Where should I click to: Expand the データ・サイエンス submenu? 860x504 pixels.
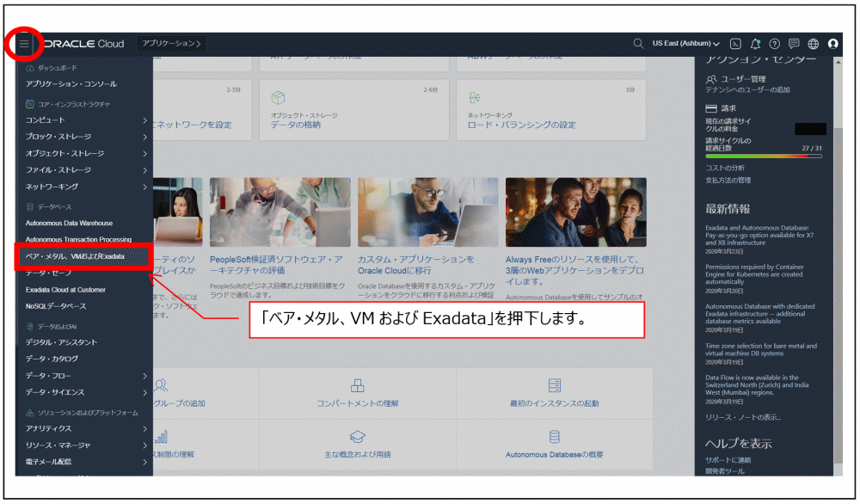86,393
